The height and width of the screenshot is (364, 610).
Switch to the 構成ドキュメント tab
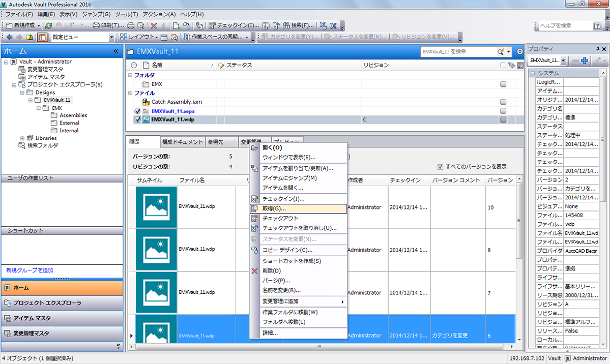pyautogui.click(x=183, y=142)
